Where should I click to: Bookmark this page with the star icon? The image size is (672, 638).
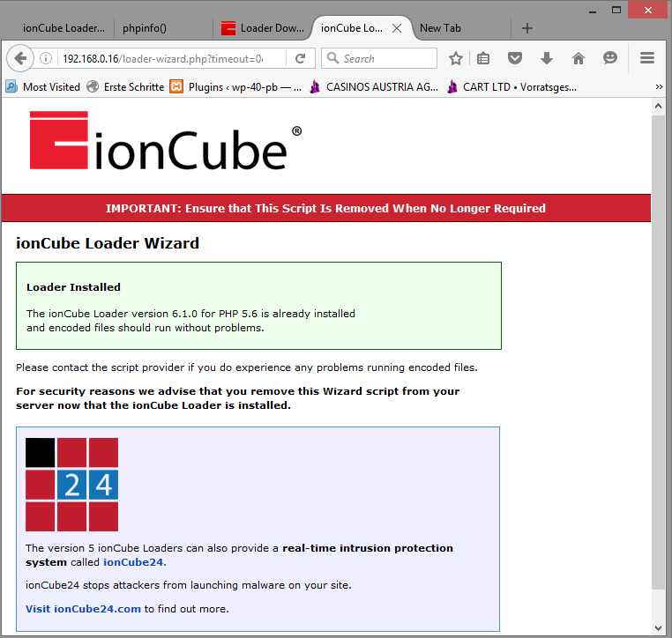click(456, 58)
